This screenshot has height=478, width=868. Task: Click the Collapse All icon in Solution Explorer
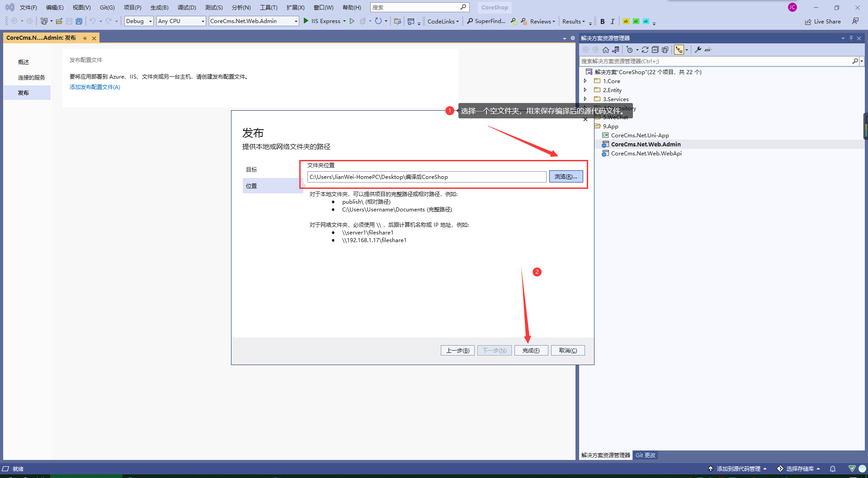(655, 50)
